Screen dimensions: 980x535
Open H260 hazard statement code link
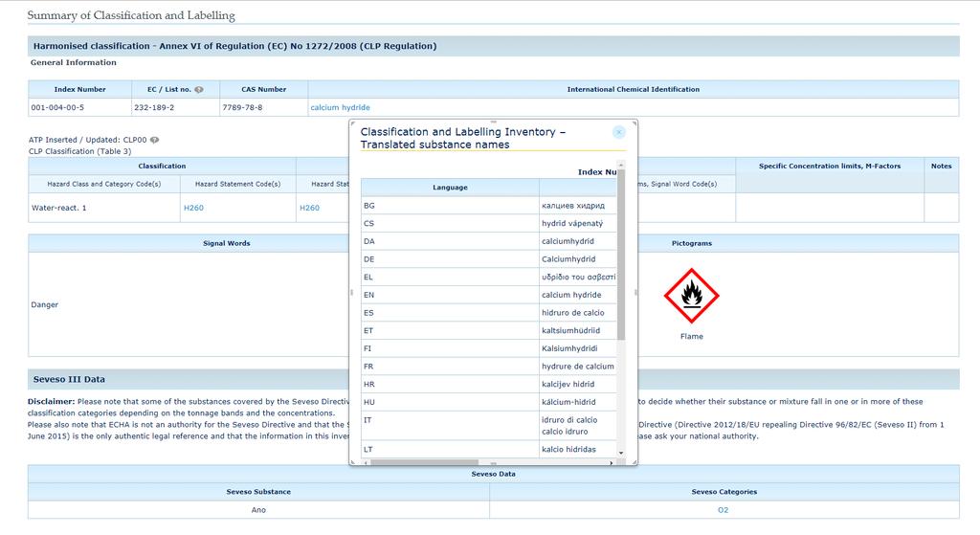coord(193,208)
